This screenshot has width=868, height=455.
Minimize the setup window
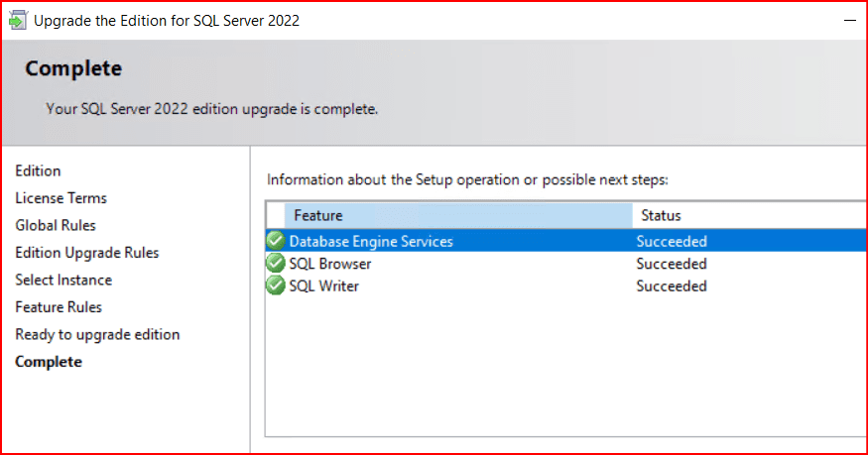point(851,20)
